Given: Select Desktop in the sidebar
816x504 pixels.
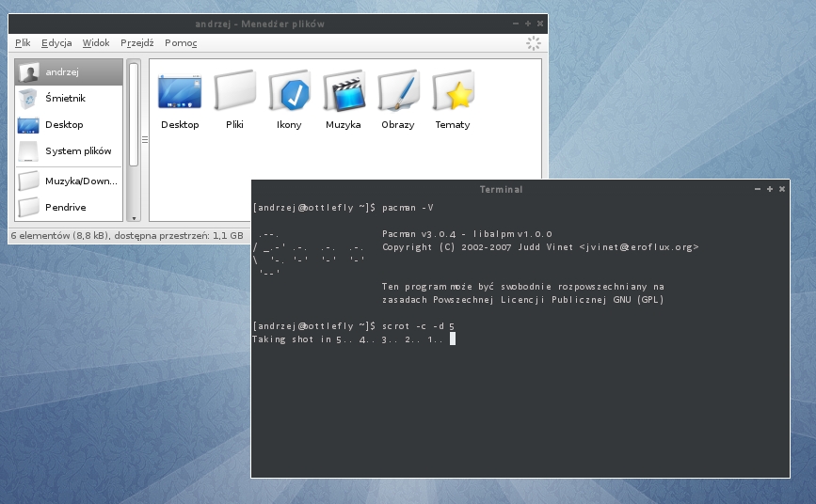Looking at the screenshot, I should tap(69, 125).
